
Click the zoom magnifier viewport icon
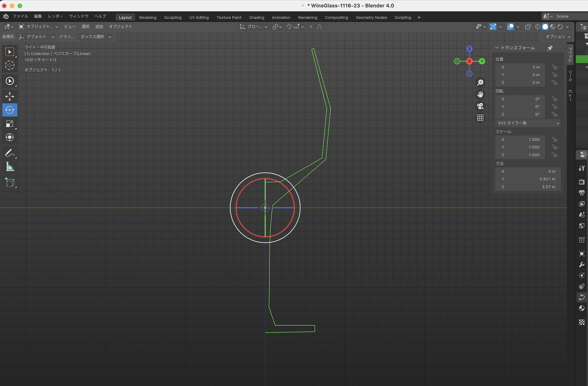(480, 83)
